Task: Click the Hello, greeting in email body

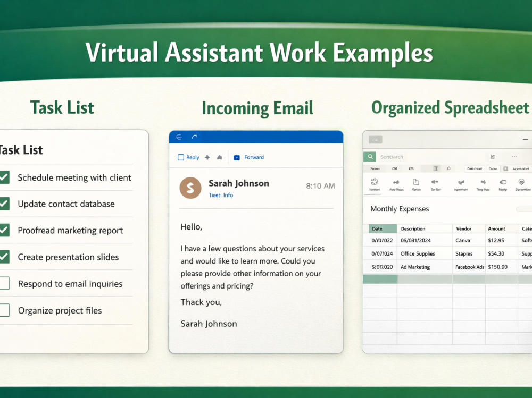Action: tap(192, 226)
